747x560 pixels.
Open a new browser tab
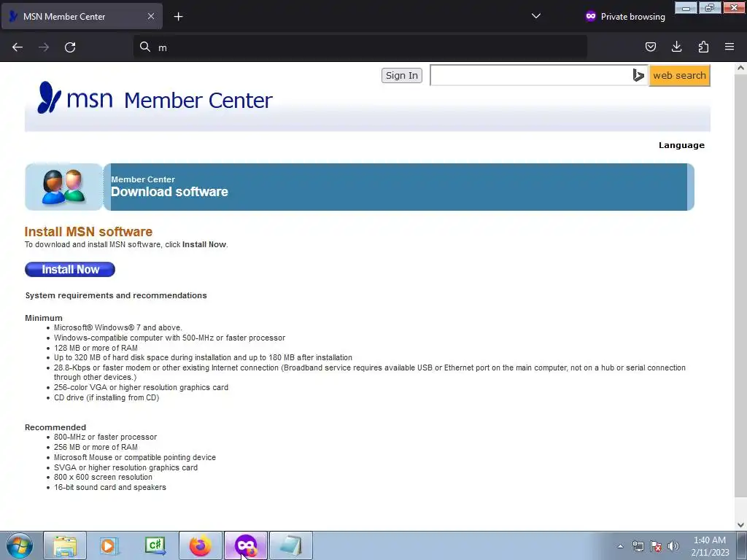(x=178, y=17)
